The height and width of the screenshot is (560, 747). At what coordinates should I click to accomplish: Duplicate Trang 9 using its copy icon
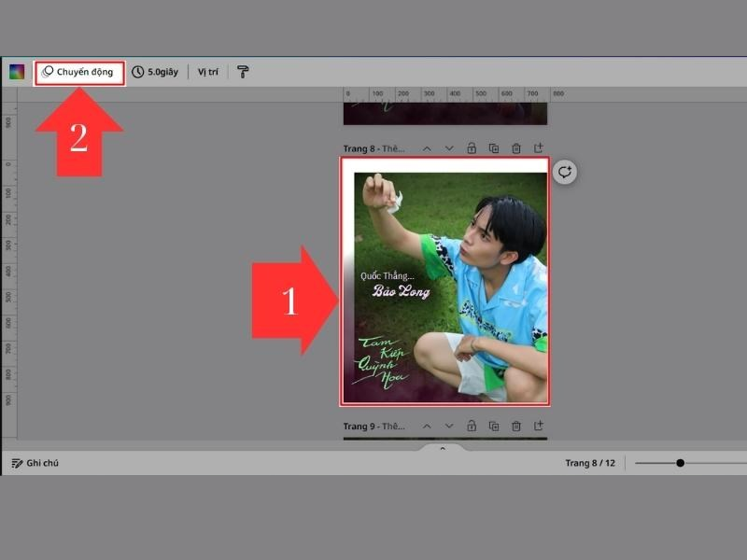[x=495, y=426]
